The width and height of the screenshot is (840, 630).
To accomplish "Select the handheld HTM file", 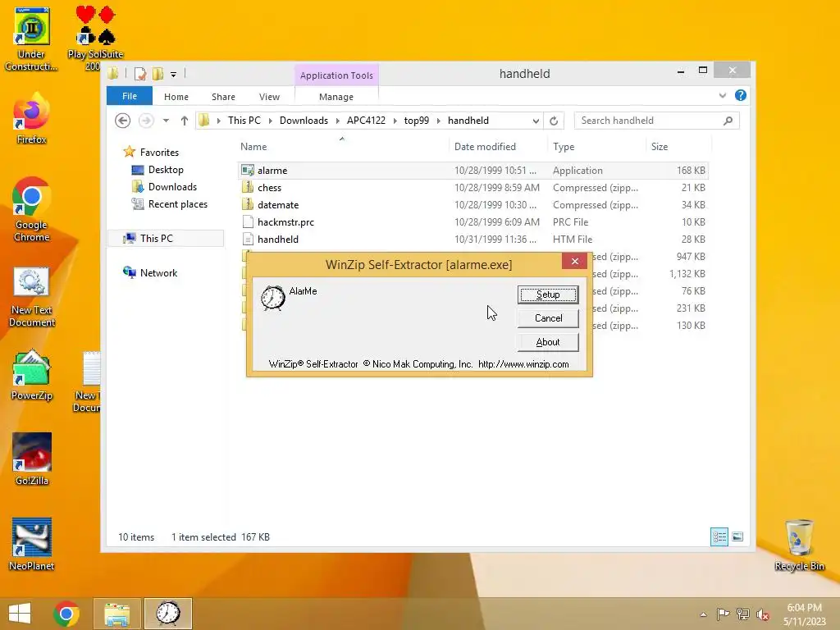I will pyautogui.click(x=473, y=239).
